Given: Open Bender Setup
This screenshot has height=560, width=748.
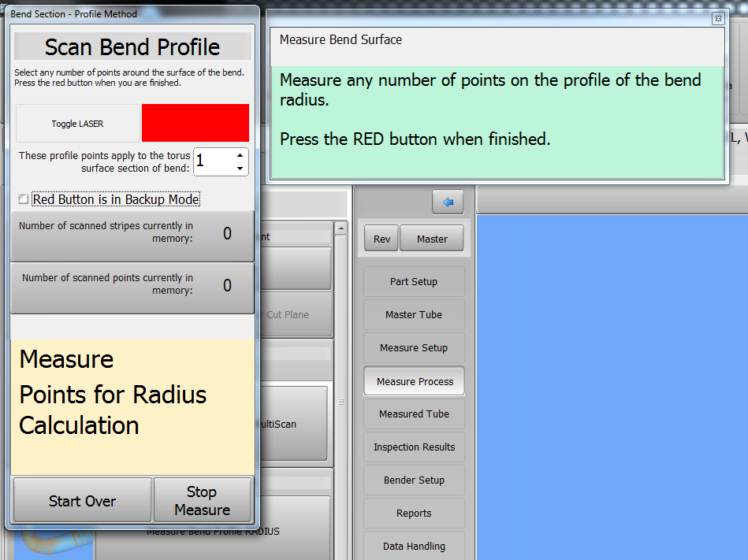Looking at the screenshot, I should pyautogui.click(x=414, y=480).
